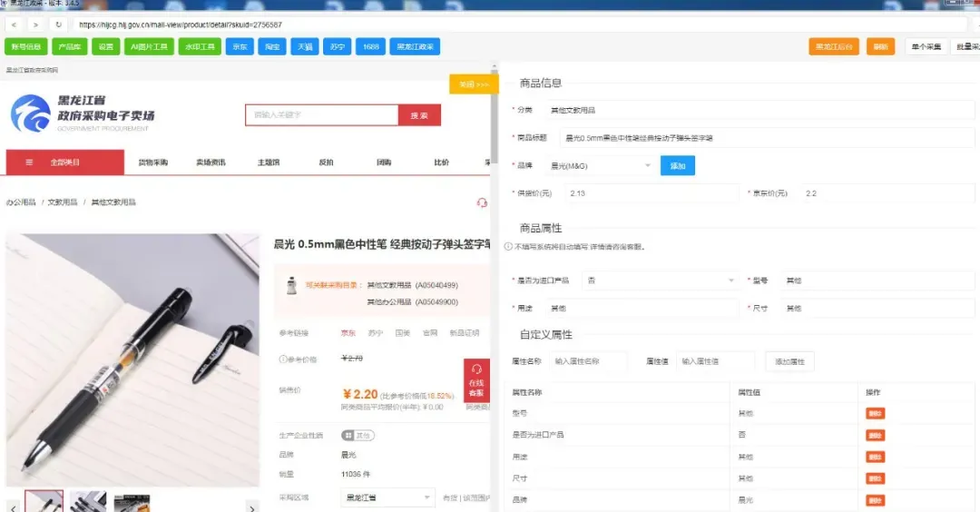This screenshot has width=980, height=512.
Task: Open the 国美 reference link
Action: [403, 333]
